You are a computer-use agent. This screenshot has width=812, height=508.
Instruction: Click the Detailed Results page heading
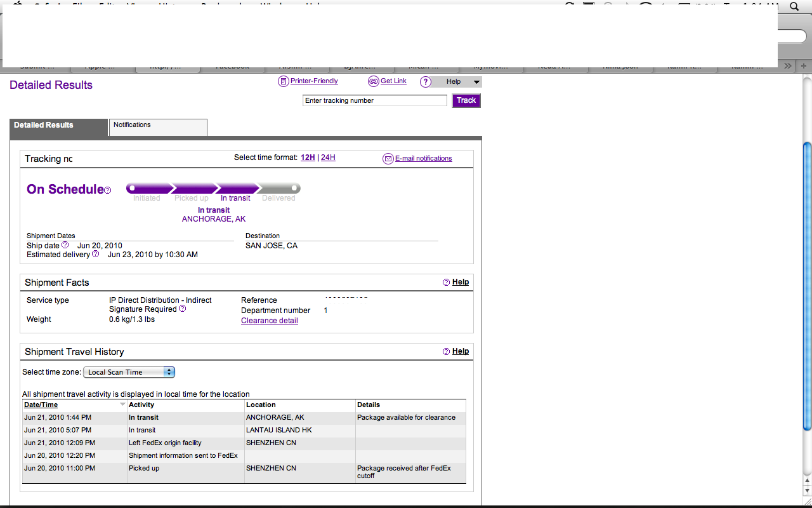tap(51, 85)
